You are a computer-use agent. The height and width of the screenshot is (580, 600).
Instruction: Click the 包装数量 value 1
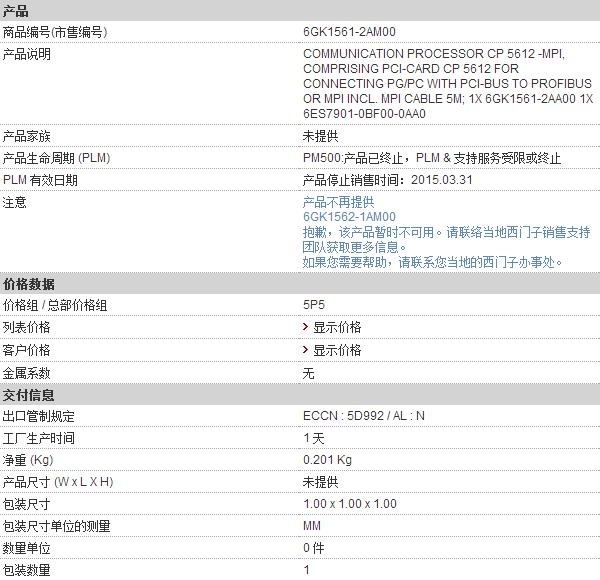pyautogui.click(x=307, y=570)
